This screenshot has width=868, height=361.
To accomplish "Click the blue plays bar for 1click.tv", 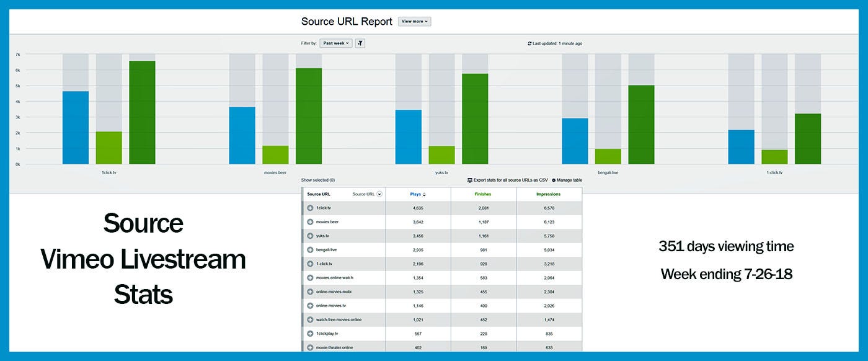I will 76,128.
